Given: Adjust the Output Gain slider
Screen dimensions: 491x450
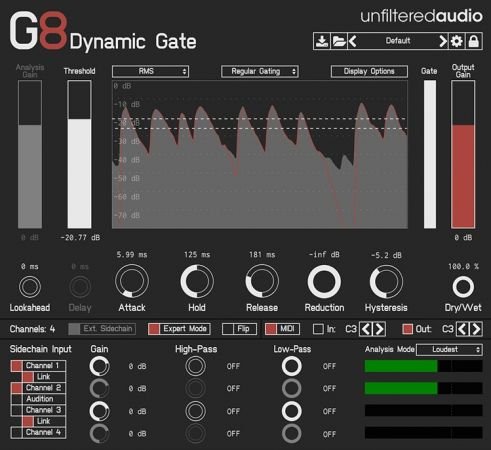Looking at the screenshot, I should [463, 154].
